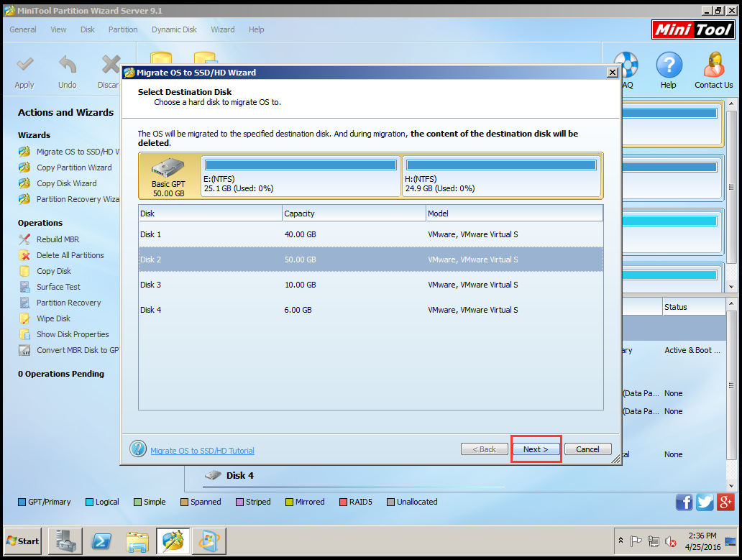
Task: Click the muted volume tray icon
Action: pos(671,541)
